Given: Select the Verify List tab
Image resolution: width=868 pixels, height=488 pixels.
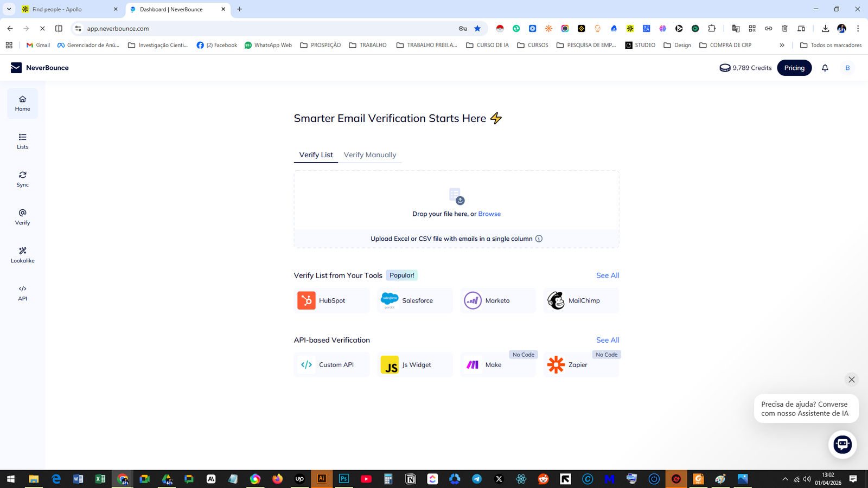Looking at the screenshot, I should [x=316, y=155].
